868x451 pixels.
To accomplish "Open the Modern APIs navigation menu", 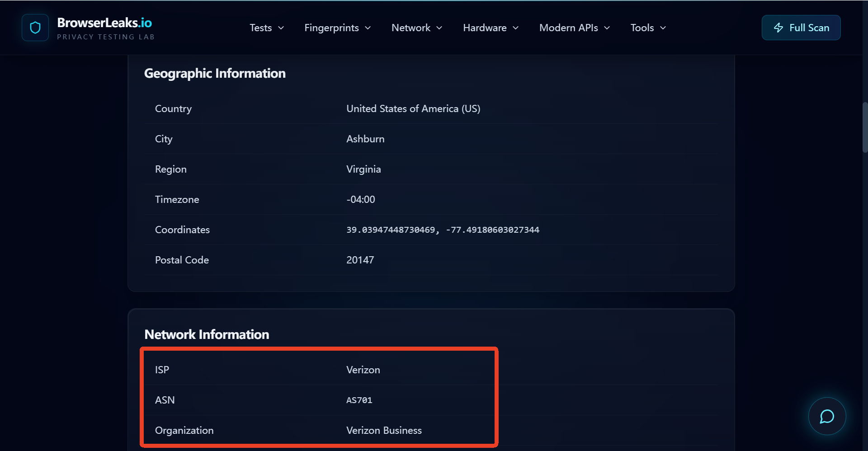I will [575, 28].
